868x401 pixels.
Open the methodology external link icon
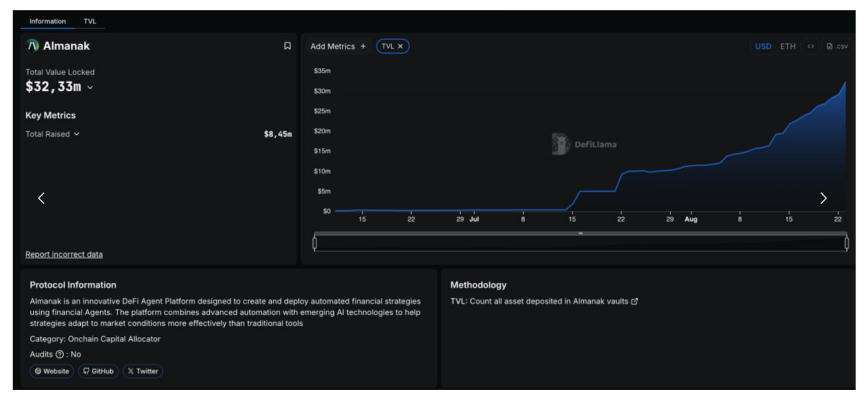[x=635, y=302]
